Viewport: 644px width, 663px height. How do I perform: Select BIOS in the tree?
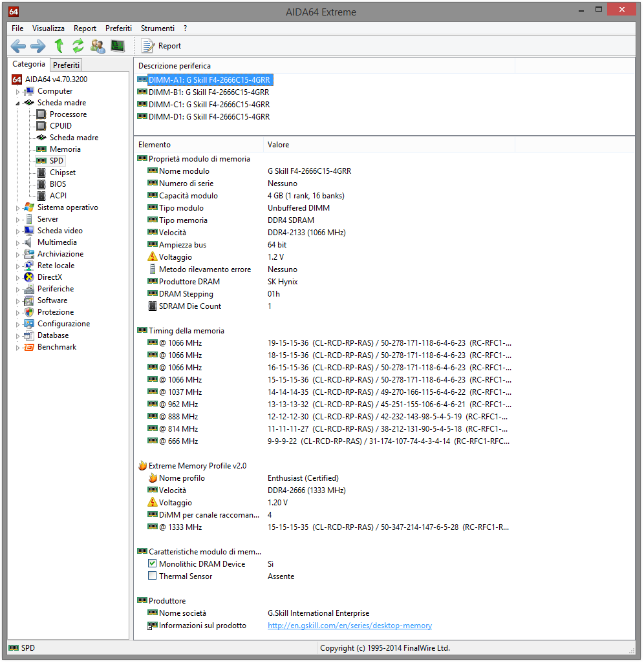point(58,184)
